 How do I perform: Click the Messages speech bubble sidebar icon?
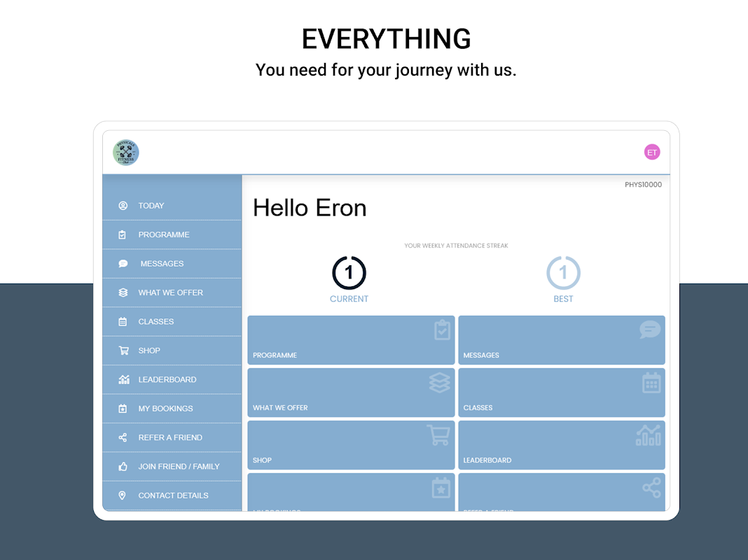(x=123, y=264)
